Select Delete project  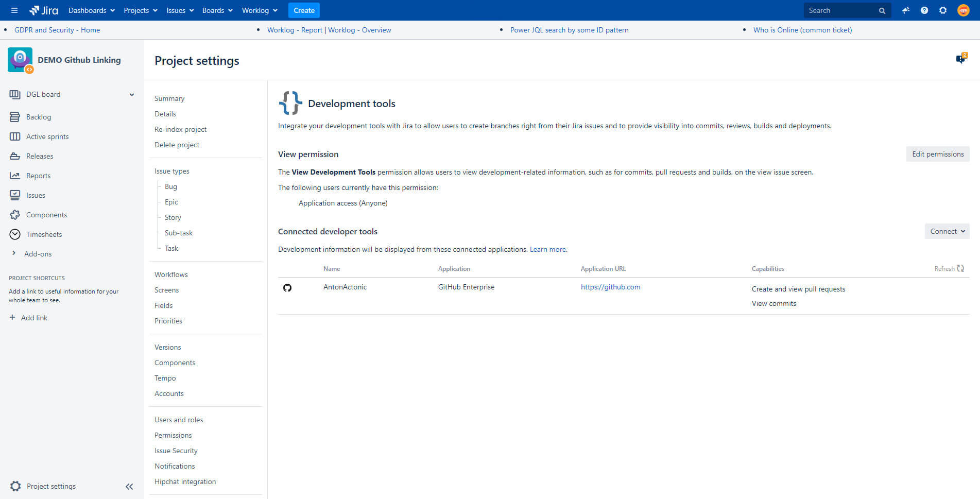tap(177, 145)
